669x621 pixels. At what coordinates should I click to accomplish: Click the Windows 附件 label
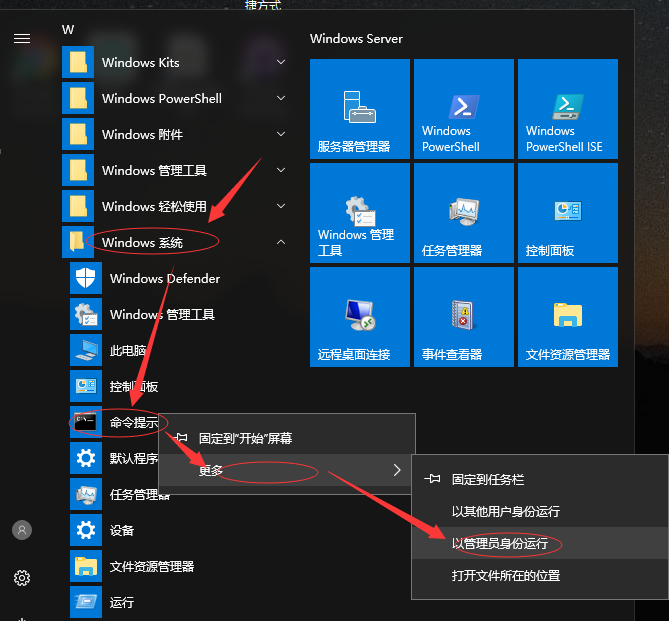click(x=143, y=134)
